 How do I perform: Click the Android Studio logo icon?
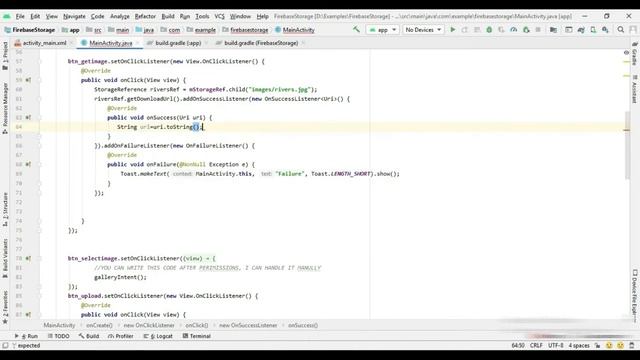[x=7, y=16]
